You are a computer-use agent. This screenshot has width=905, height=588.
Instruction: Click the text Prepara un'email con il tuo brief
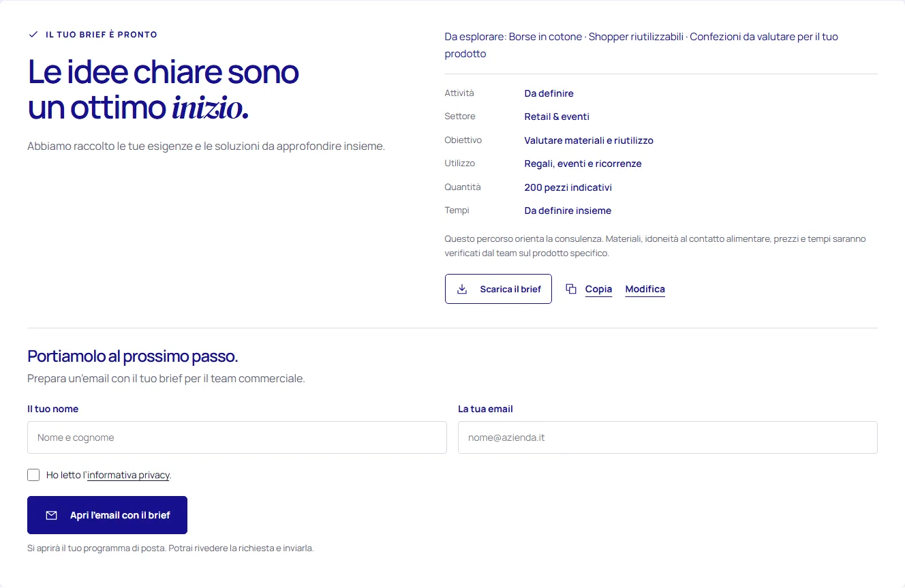pyautogui.click(x=166, y=378)
